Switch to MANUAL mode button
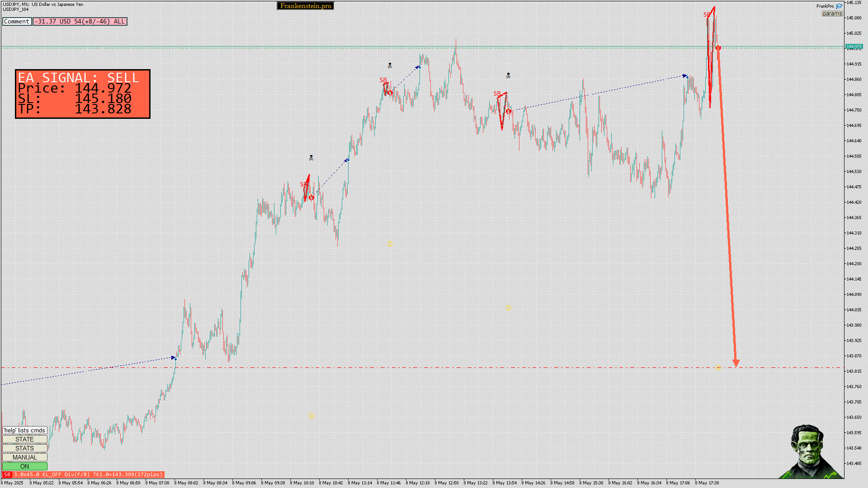Image resolution: width=868 pixels, height=488 pixels. point(24,457)
